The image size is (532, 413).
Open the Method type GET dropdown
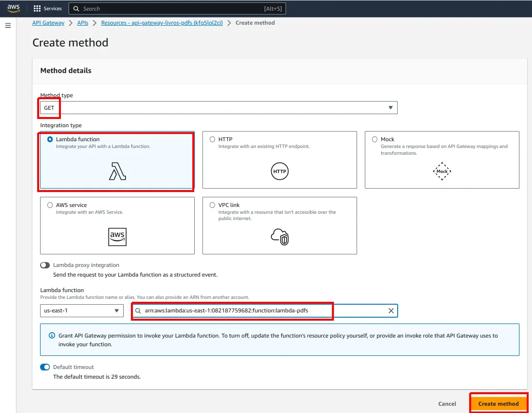pos(219,108)
